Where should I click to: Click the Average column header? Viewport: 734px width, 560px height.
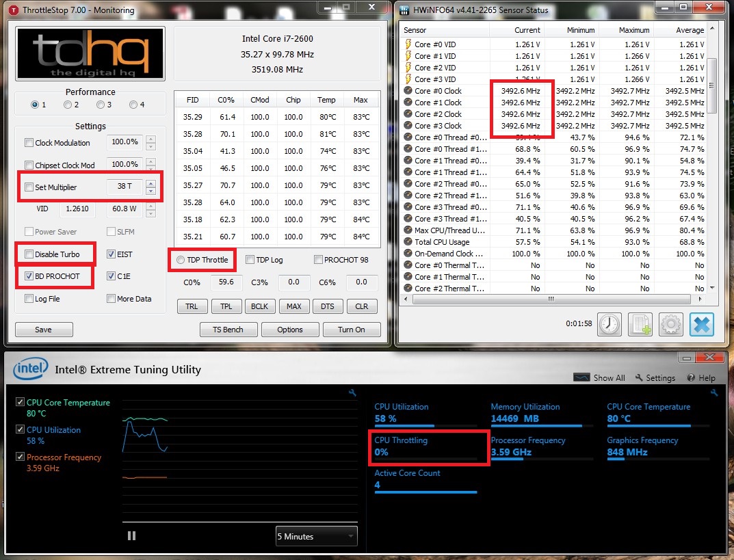point(680,30)
